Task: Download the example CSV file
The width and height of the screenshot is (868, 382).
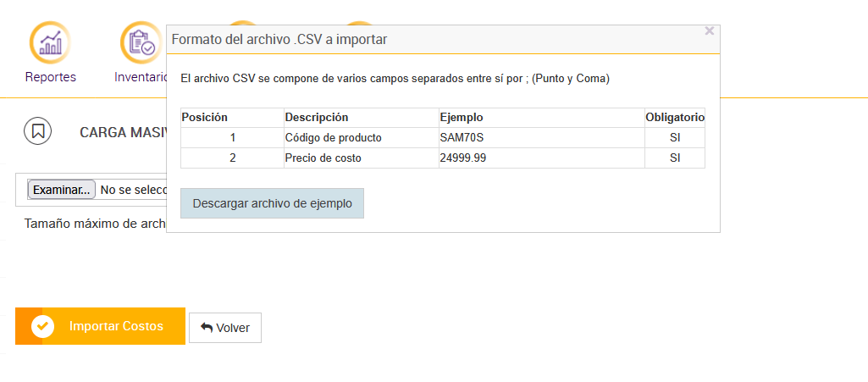Action: click(x=272, y=203)
